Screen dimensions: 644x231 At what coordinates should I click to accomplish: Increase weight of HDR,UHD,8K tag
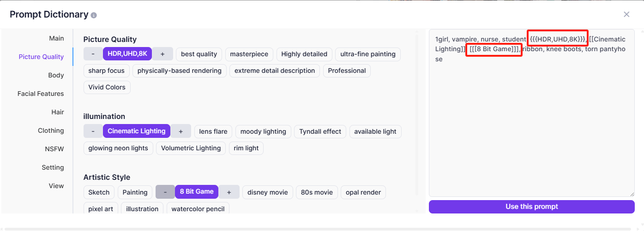coord(163,54)
